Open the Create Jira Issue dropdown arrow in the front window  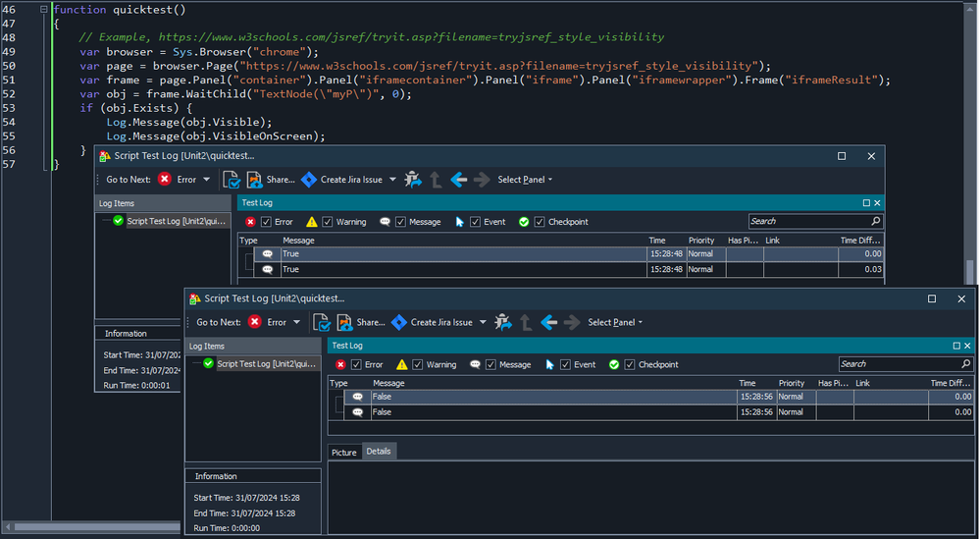483,322
